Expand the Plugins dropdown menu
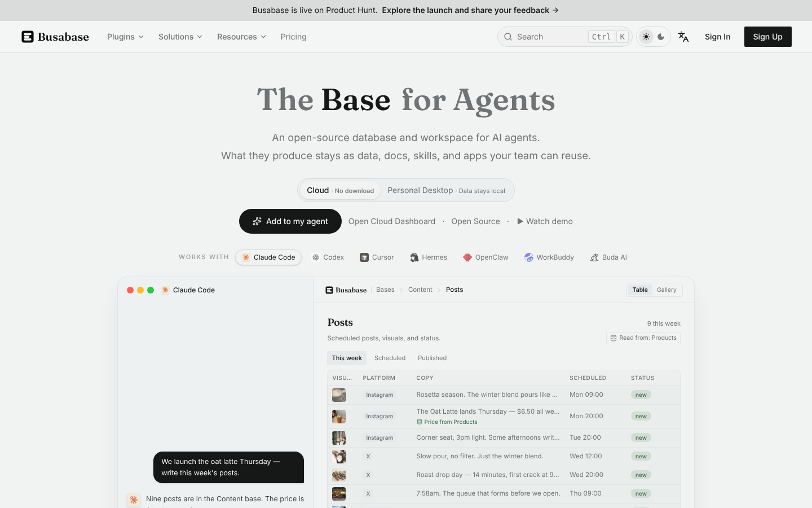The width and height of the screenshot is (812, 508). click(125, 37)
